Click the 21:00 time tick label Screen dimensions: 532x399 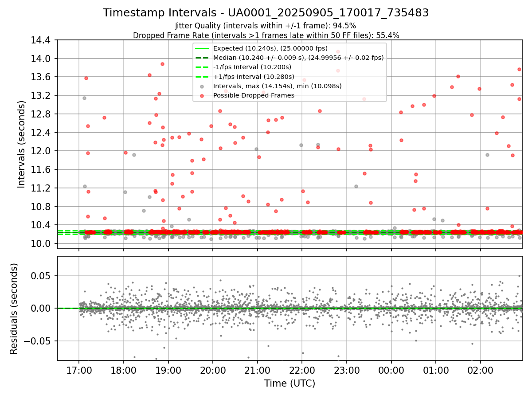[x=258, y=370]
